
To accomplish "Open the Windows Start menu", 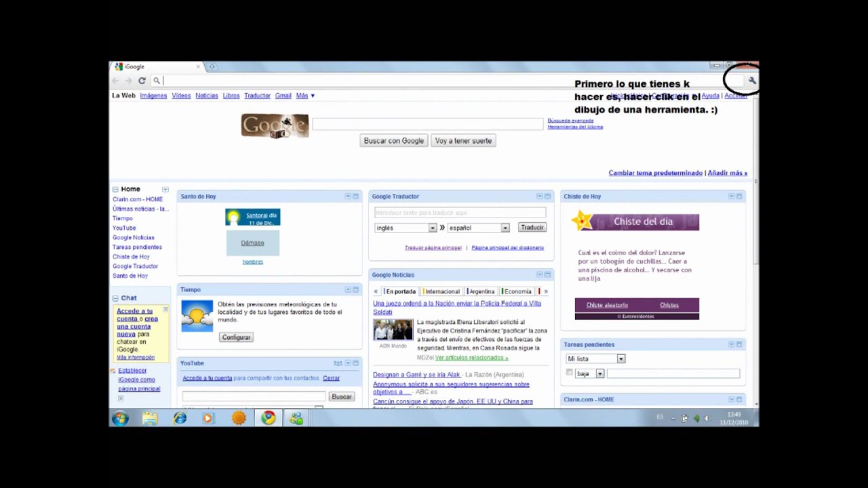I will pos(120,419).
